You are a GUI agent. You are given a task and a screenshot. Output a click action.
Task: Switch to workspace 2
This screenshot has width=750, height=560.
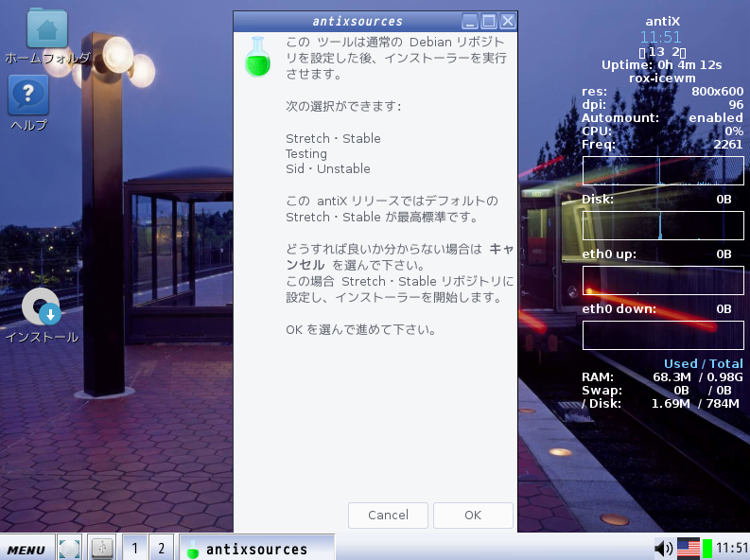tap(161, 548)
